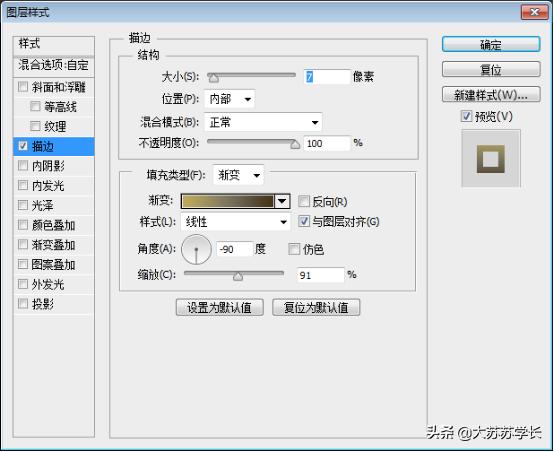The height and width of the screenshot is (452, 554).
Task: Click the 不透明度 value field showing 100
Action: pos(327,143)
